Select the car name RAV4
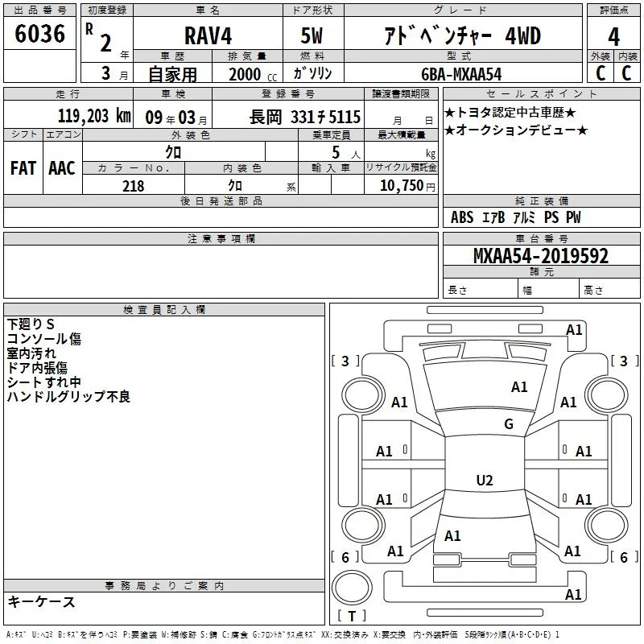This screenshot has width=644, height=644. coord(208,35)
